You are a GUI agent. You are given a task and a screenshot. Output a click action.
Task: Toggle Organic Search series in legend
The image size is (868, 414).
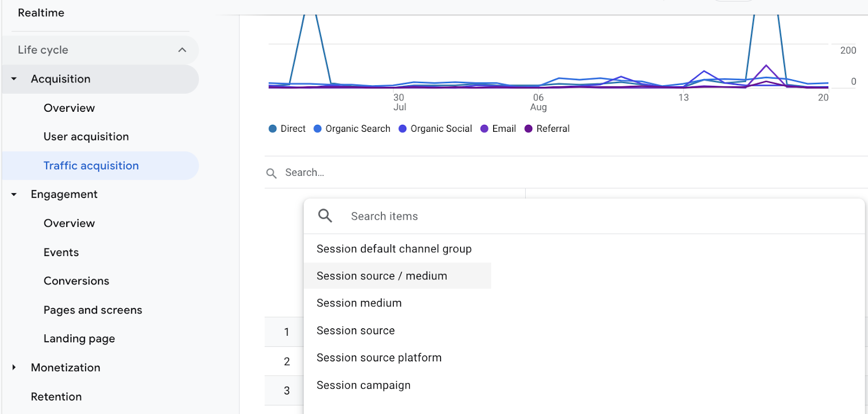tap(352, 129)
